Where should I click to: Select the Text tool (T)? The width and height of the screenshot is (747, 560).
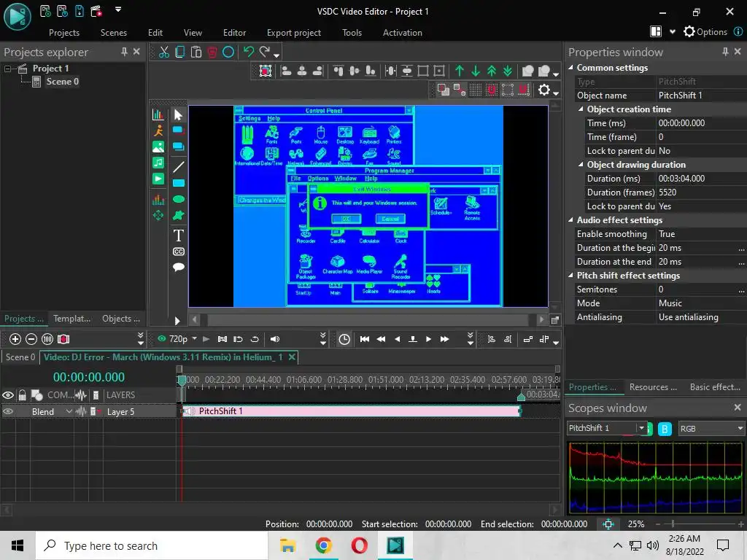[178, 236]
